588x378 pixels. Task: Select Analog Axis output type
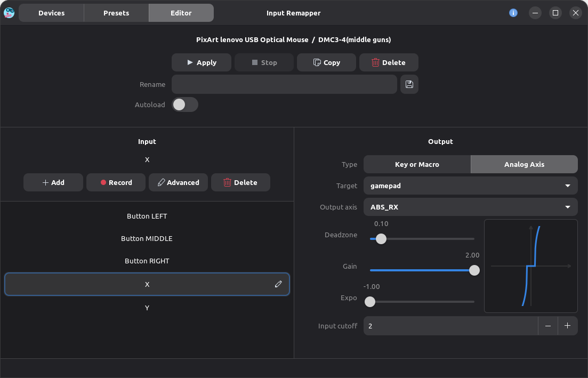tap(524, 164)
